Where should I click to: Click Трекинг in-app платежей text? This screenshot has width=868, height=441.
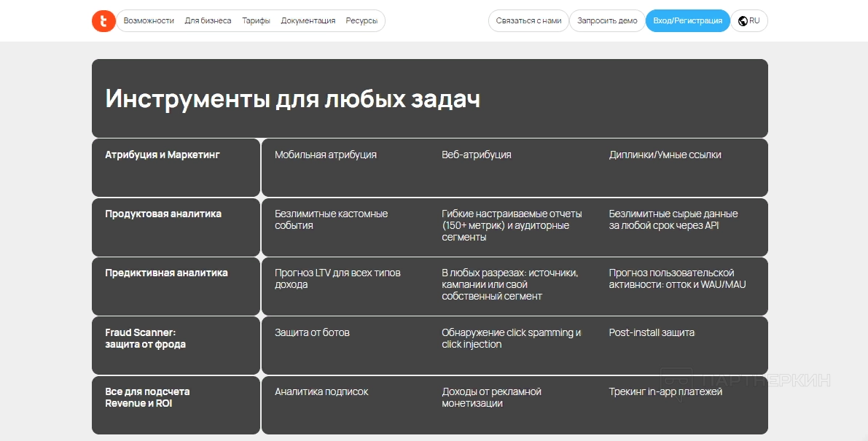(x=665, y=391)
